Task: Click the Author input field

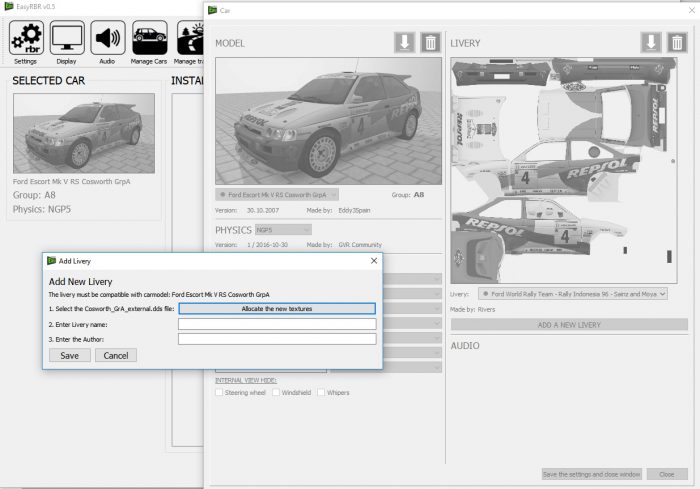Action: (277, 339)
